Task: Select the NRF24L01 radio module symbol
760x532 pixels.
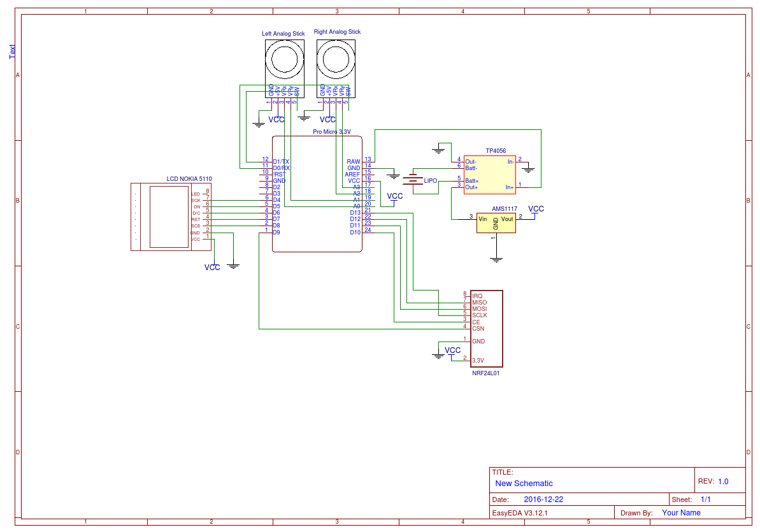Action: [486, 328]
